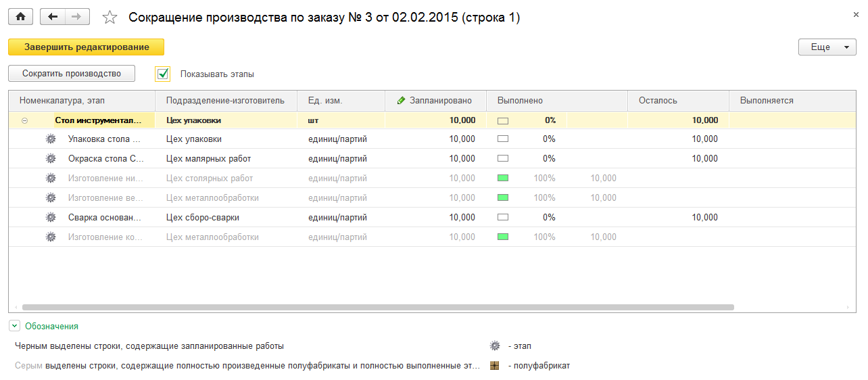
Task: Click remaining 10,000 in Сварка основан… row
Action: click(705, 218)
